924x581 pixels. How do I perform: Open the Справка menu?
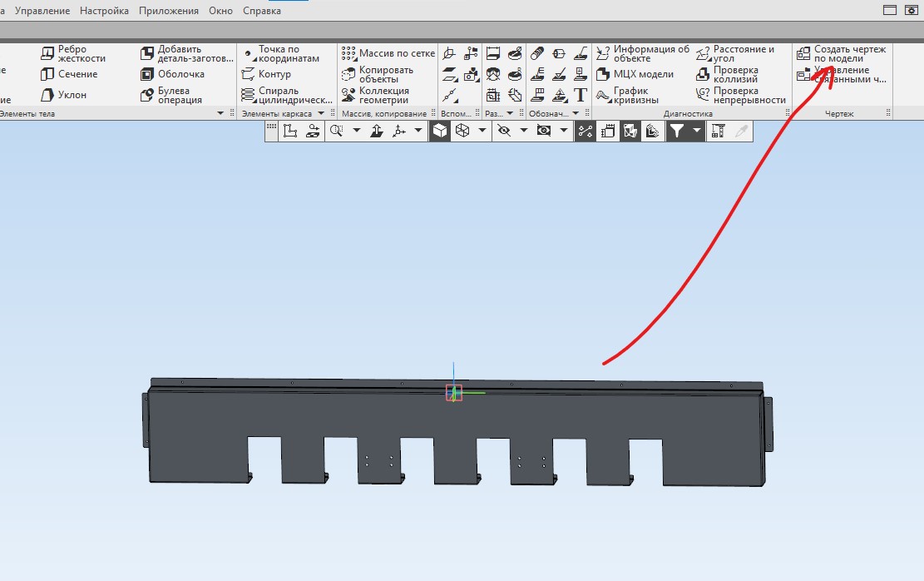262,11
